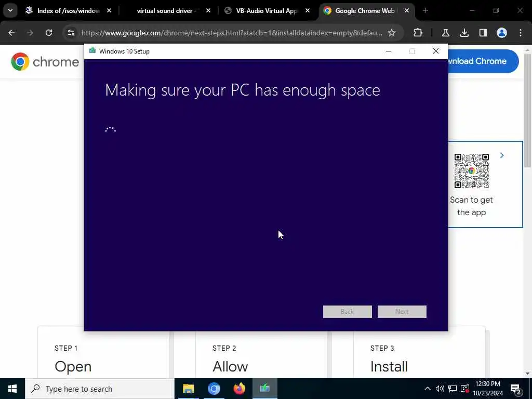The image size is (532, 399).
Task: Close the Windows 10 Setup window
Action: coord(436,51)
